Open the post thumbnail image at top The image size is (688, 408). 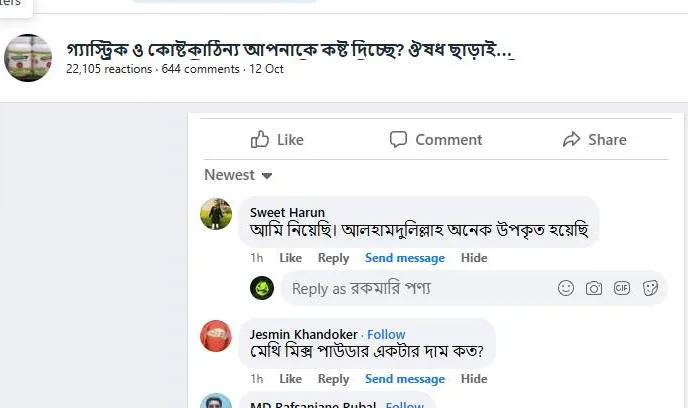[28, 58]
